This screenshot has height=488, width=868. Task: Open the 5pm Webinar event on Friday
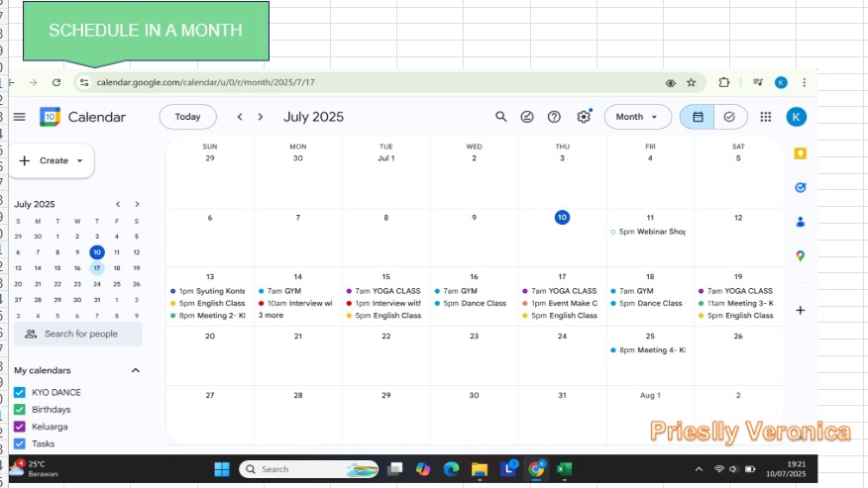(649, 232)
